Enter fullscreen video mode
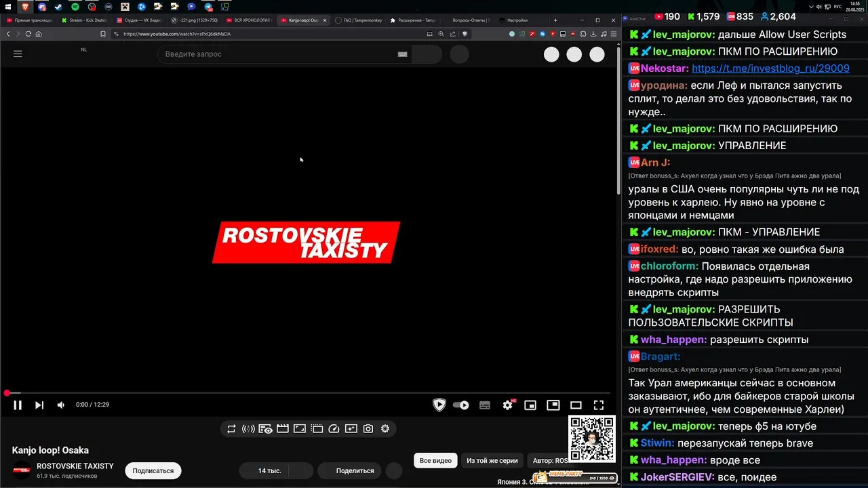Viewport: 868px width, 488px height. (x=599, y=405)
